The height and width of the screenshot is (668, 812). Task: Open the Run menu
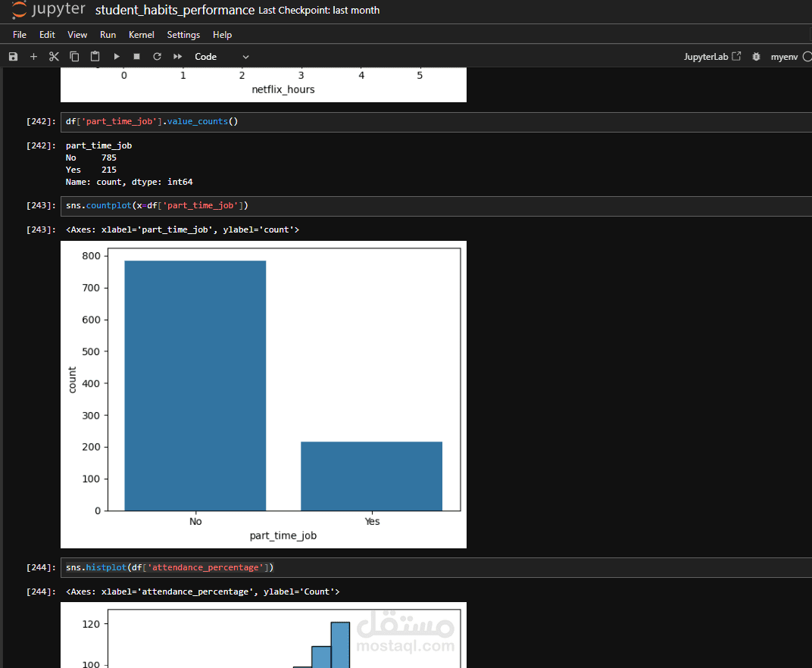(108, 35)
